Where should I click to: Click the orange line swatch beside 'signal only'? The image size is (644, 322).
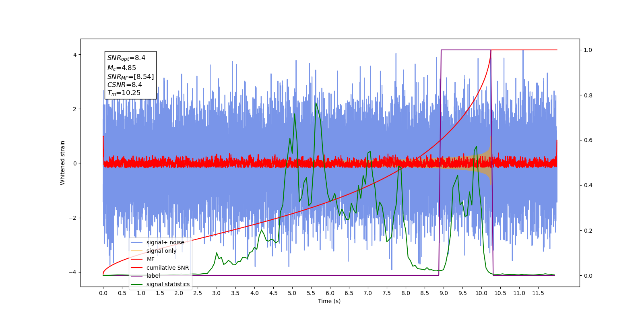(137, 251)
